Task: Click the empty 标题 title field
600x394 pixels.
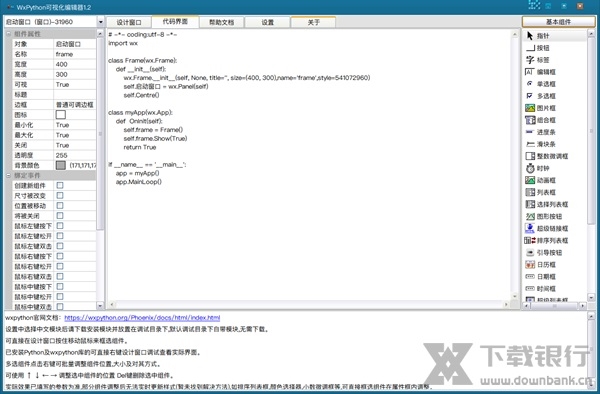Action: (x=75, y=94)
